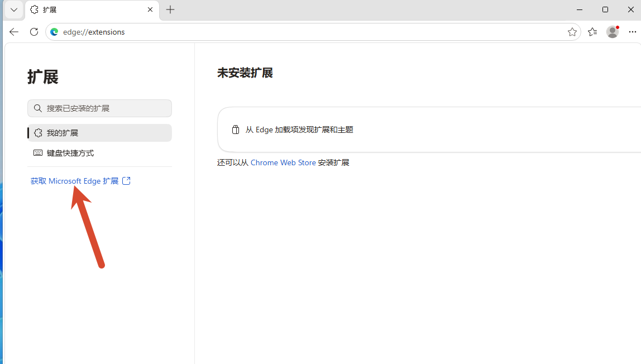
Task: Expand the tab actions dropdown arrow
Action: click(x=14, y=9)
